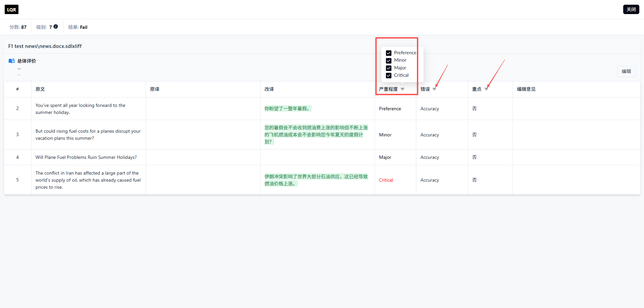Viewport: 644px width, 308px height.
Task: Open the 严重程度 column filter icon
Action: tap(402, 89)
